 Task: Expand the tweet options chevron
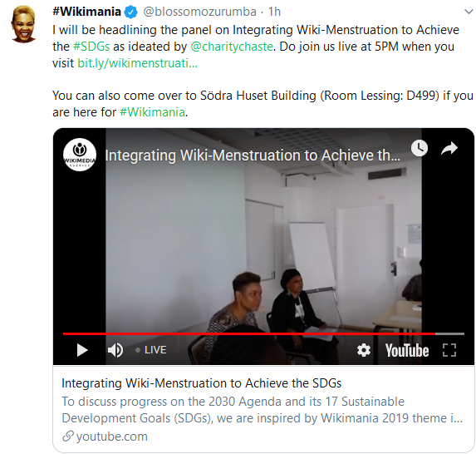pos(469,12)
